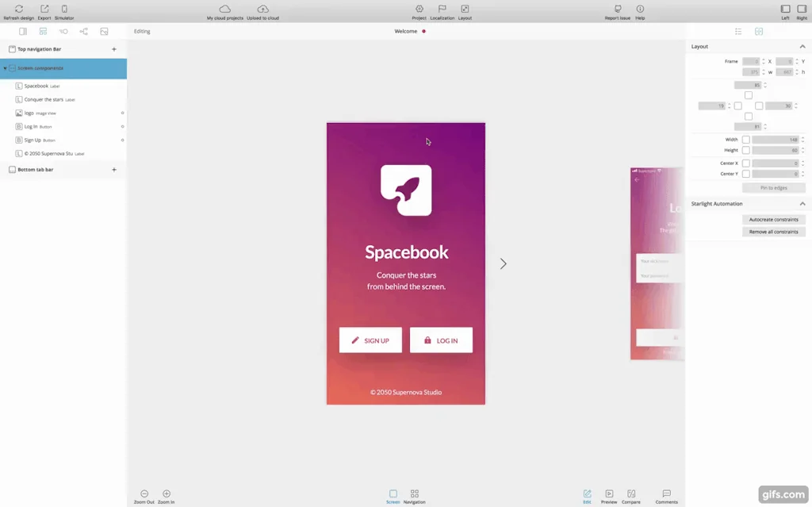
Task: Click the Autocreate constraints button
Action: click(x=773, y=220)
